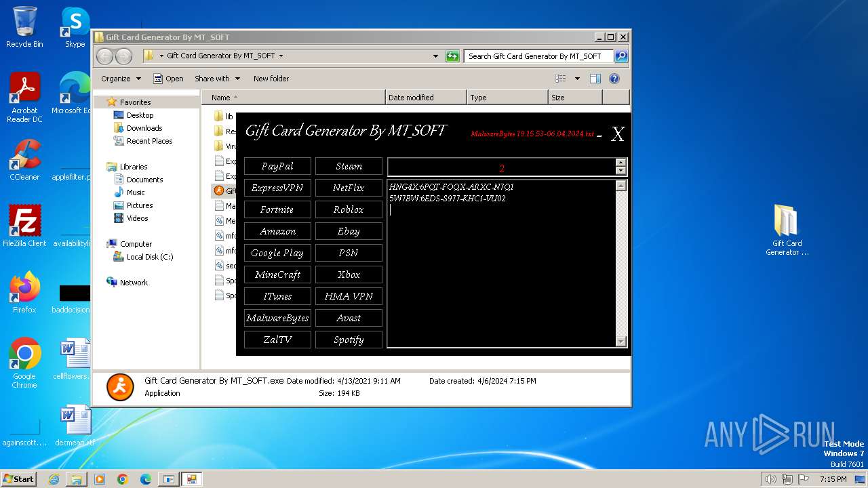Choose the Avast button
The image size is (868, 488).
click(349, 318)
